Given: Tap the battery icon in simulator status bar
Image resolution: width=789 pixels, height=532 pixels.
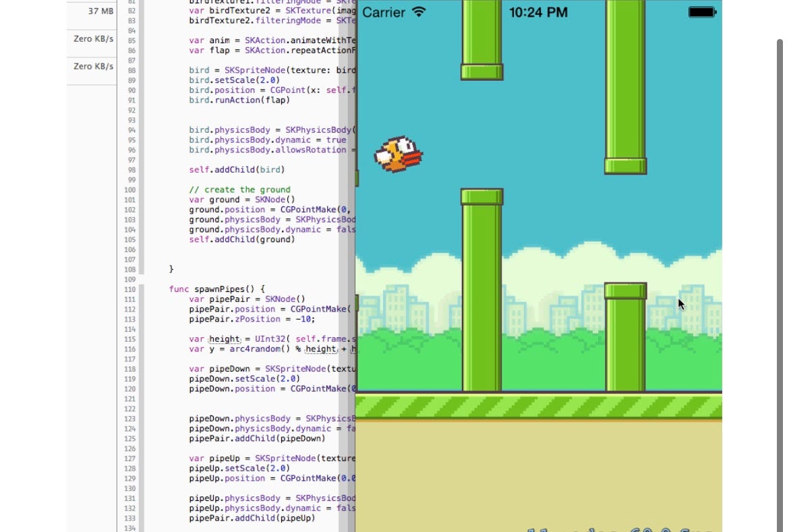Looking at the screenshot, I should 702,12.
